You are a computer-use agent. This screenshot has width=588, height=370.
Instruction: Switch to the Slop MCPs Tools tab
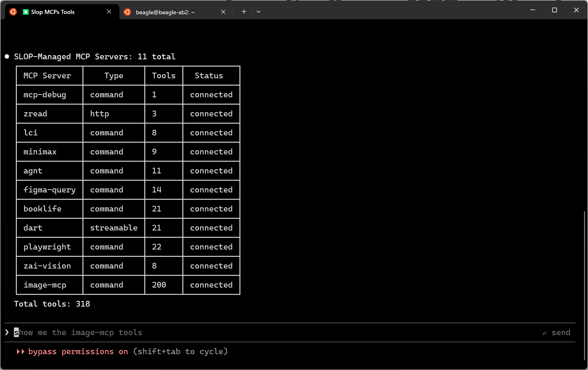[x=62, y=12]
